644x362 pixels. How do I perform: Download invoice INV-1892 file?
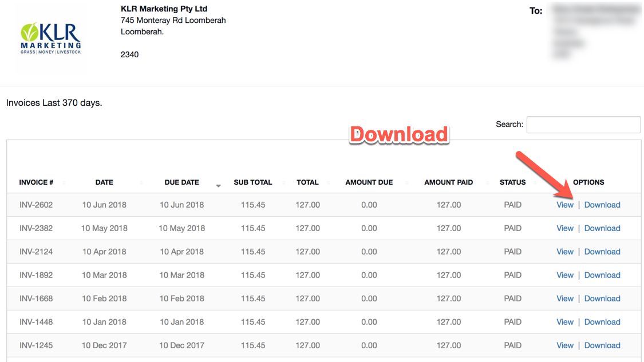(602, 275)
